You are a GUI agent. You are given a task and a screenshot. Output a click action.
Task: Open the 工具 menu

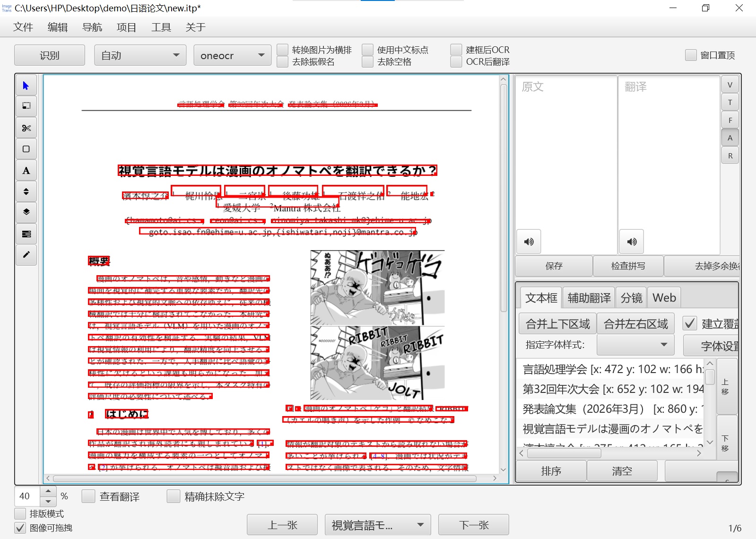(161, 27)
